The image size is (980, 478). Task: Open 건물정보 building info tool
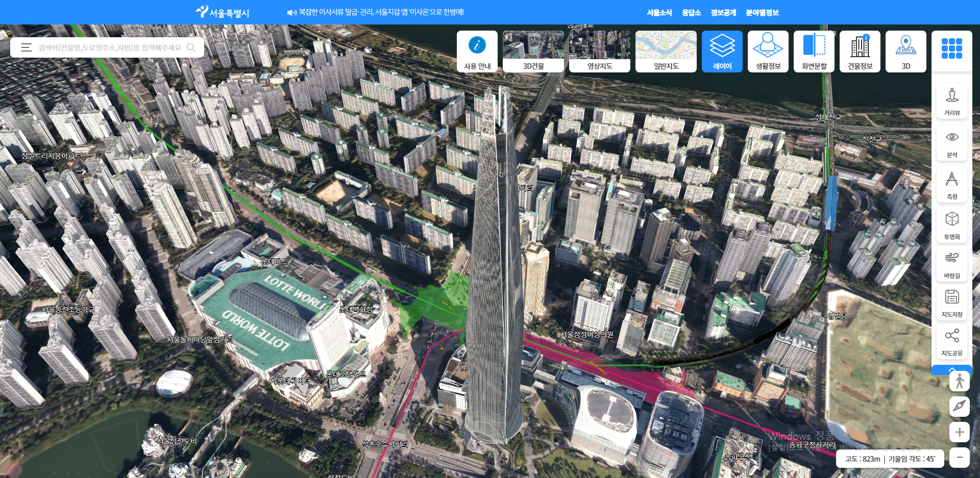pos(860,52)
